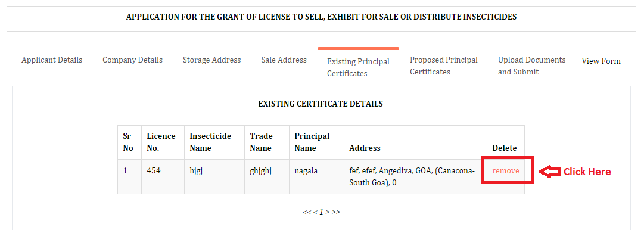
Task: Select the licence number 454 cell
Action: coord(163,176)
